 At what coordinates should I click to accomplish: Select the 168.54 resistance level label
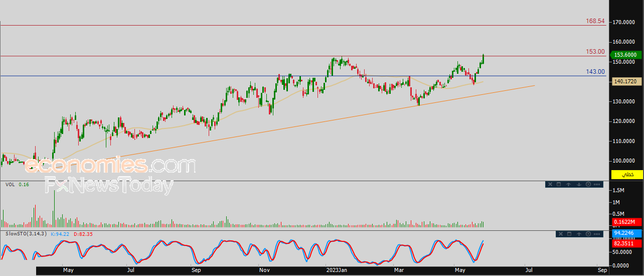[595, 22]
